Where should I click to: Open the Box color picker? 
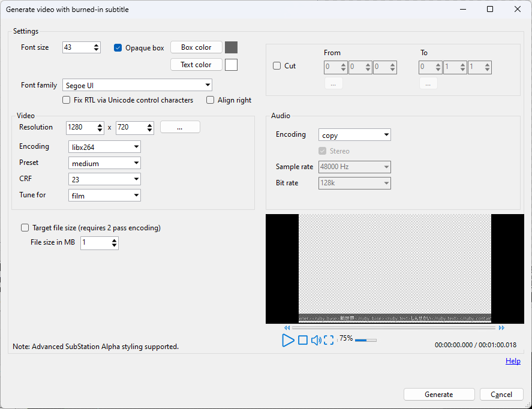tap(196, 47)
